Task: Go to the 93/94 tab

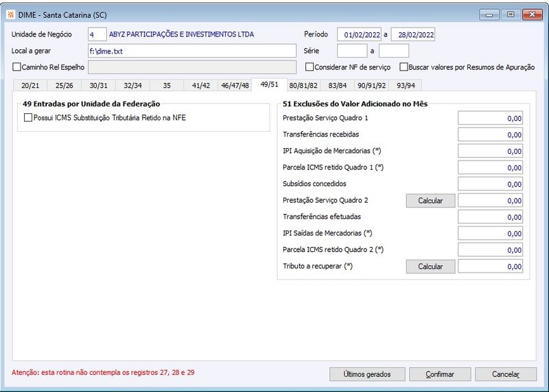Action: coord(406,86)
